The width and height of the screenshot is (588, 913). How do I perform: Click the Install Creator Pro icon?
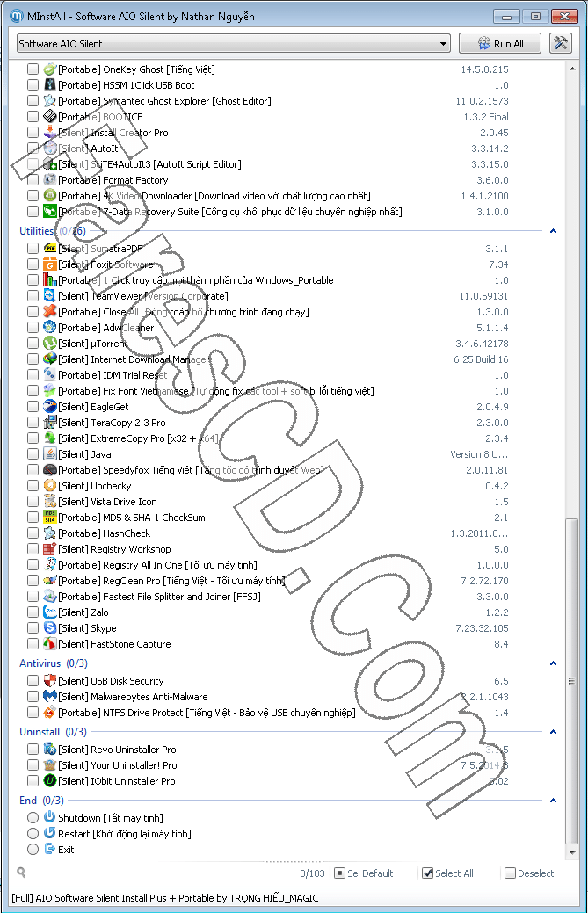coord(50,132)
